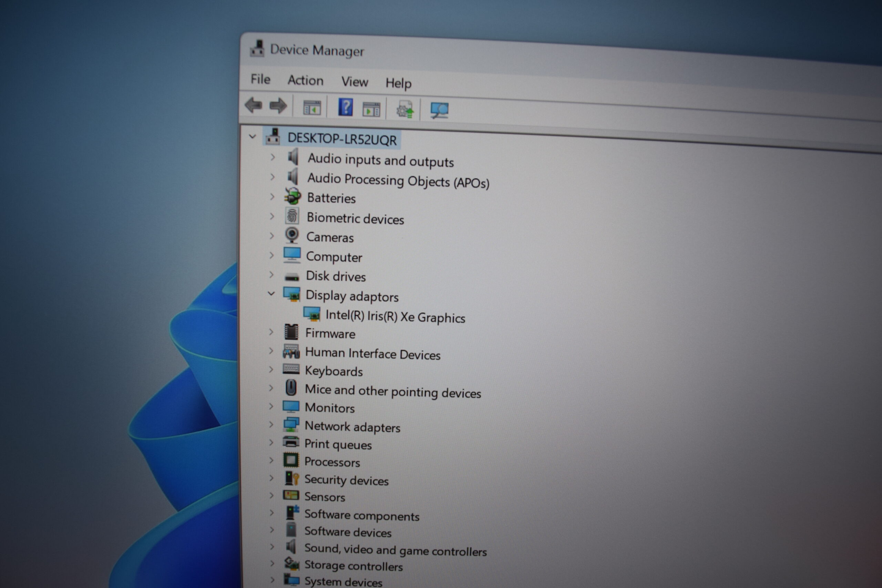Click the Sensors icon
The image size is (882, 588).
coord(291,495)
